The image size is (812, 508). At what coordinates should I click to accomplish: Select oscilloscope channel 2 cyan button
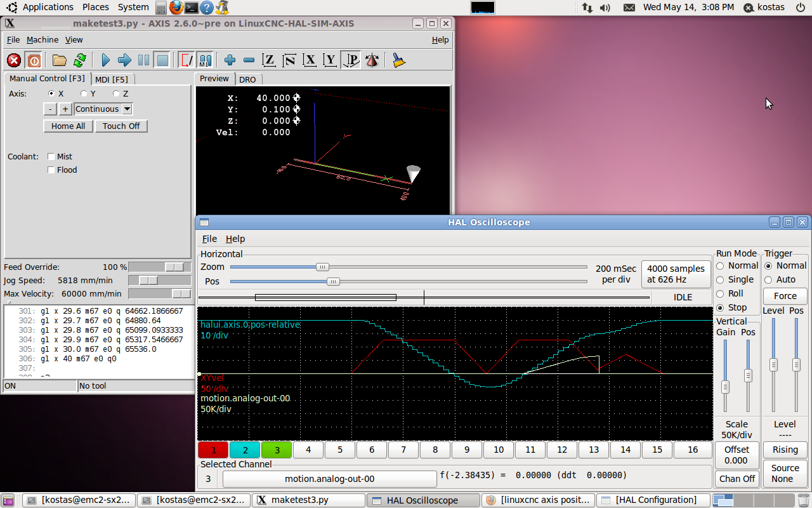(245, 450)
